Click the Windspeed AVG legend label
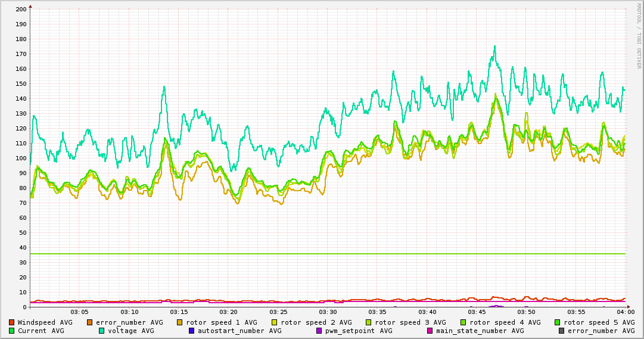The width and height of the screenshot is (644, 339). tap(45, 322)
